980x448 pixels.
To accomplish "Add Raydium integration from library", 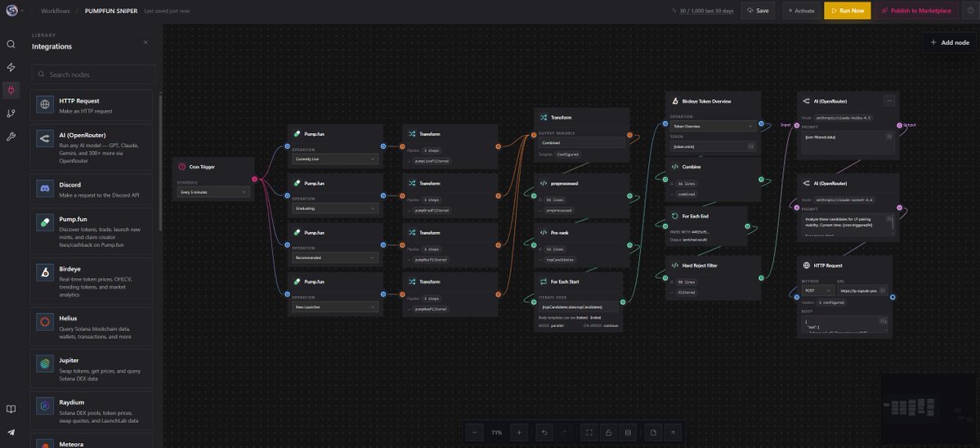I will [x=92, y=411].
